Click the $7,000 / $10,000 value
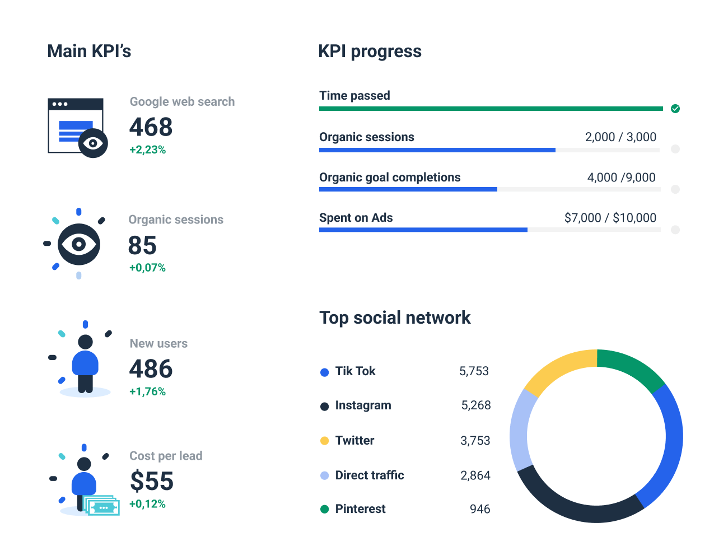 coord(610,218)
